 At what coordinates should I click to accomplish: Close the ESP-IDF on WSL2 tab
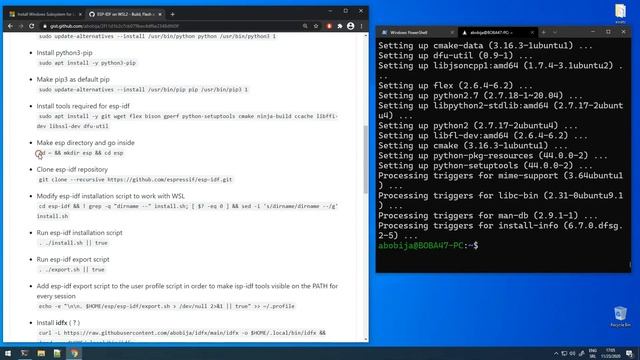click(x=160, y=14)
